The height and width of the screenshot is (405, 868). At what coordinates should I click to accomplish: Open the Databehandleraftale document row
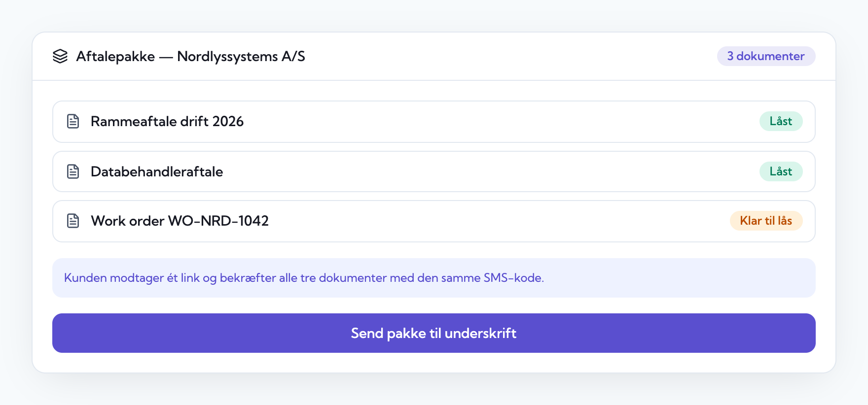pyautogui.click(x=434, y=171)
